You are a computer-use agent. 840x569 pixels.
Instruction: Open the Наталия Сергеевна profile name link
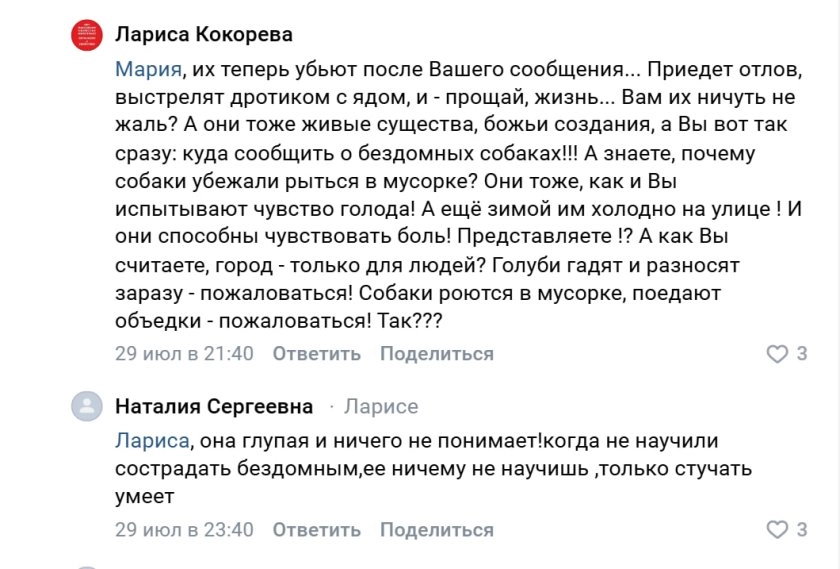click(x=214, y=406)
